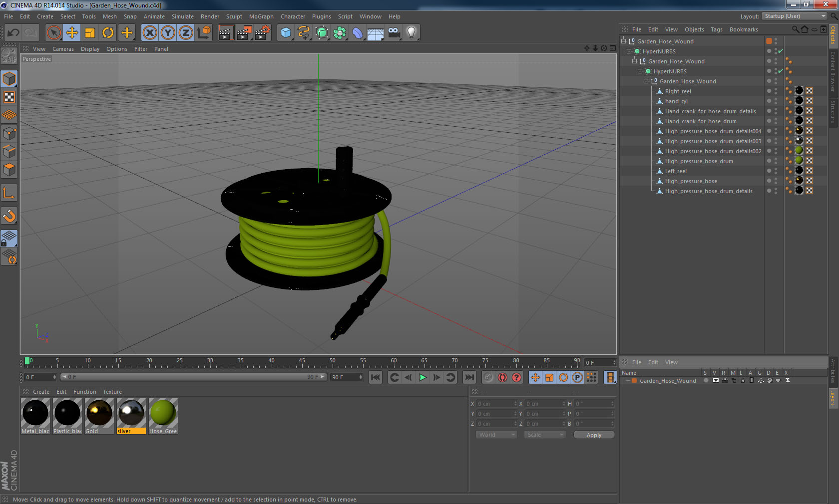Toggle Y axis lock
Image resolution: width=839 pixels, height=504 pixels.
click(168, 33)
